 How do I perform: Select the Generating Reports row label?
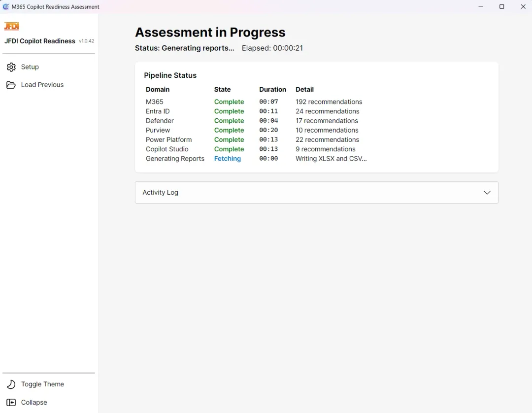175,159
